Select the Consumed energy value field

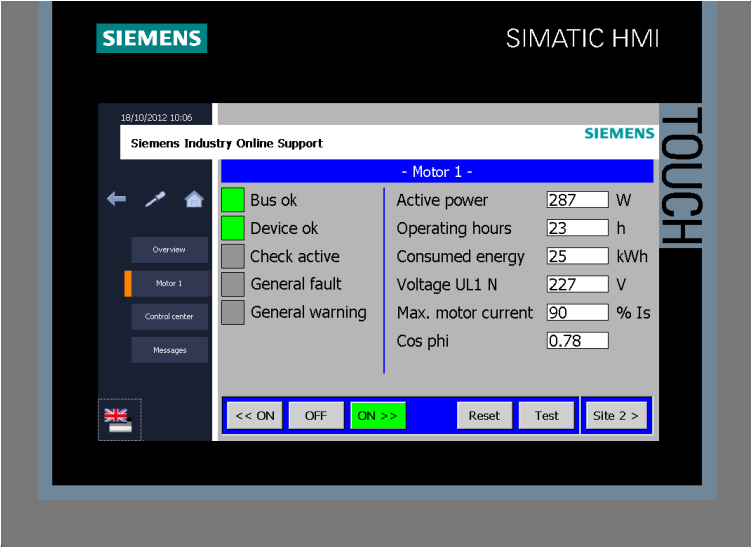[x=578, y=256]
